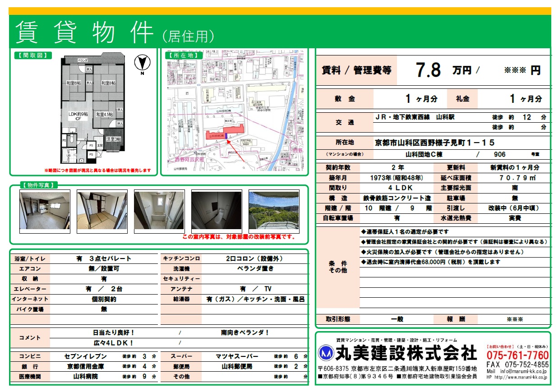Viewport: 558px width, 392px height.
Task: Select the red note この室内写真は、対象部屋の改装前写真です。
Action: (239, 236)
